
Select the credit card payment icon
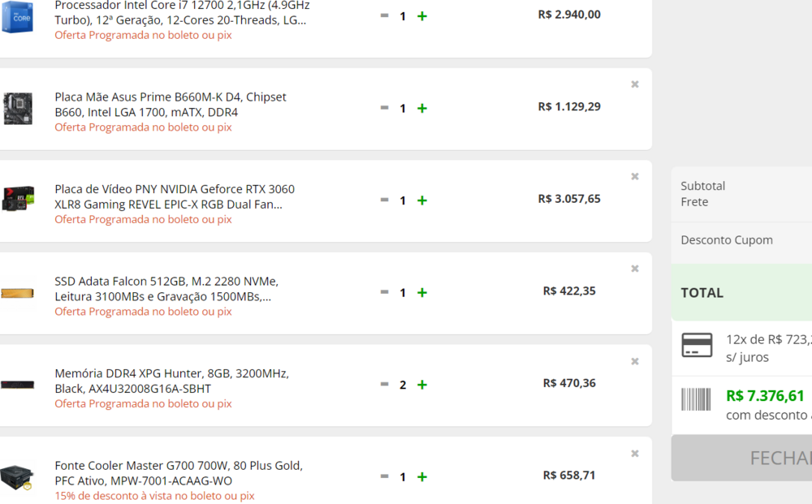(697, 346)
